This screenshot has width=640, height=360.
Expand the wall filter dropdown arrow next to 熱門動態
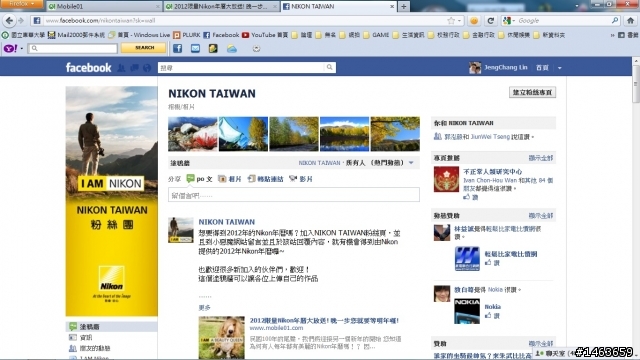coord(411,163)
